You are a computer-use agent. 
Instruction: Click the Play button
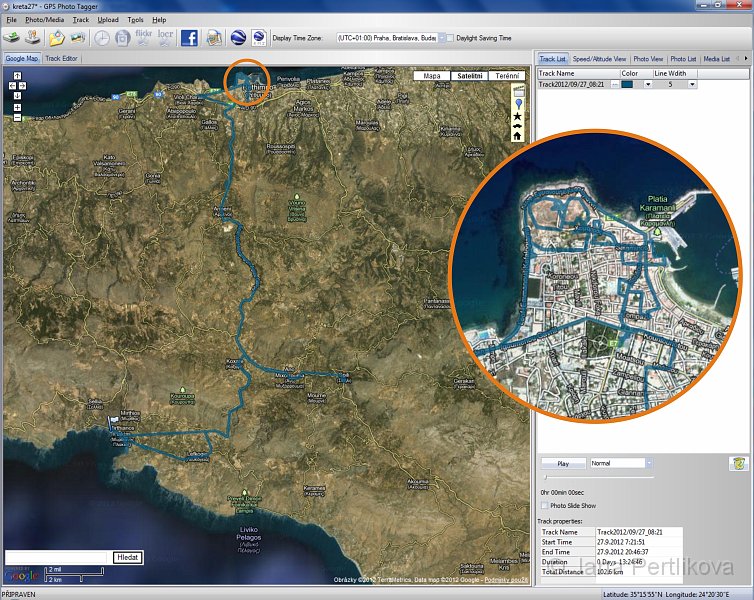tap(563, 463)
